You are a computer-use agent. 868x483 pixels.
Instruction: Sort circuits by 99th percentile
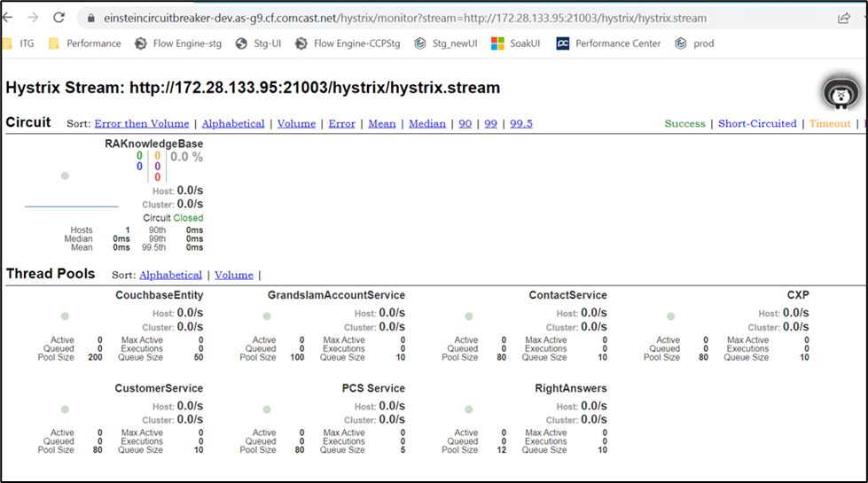tap(490, 123)
